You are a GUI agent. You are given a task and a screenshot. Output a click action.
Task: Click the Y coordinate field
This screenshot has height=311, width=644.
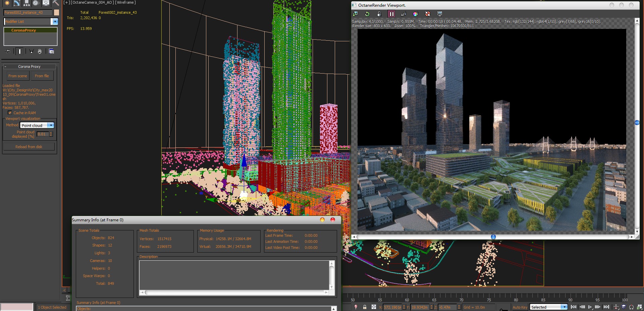420,307
